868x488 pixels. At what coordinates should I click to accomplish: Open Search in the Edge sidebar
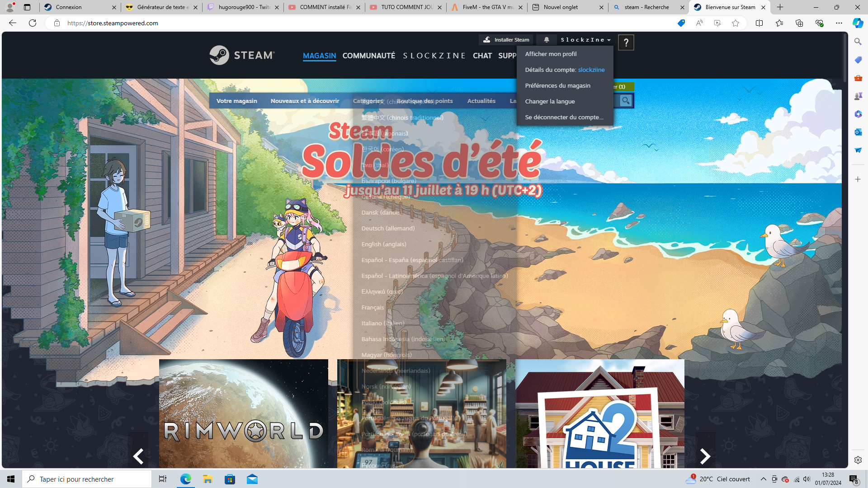[x=858, y=42]
